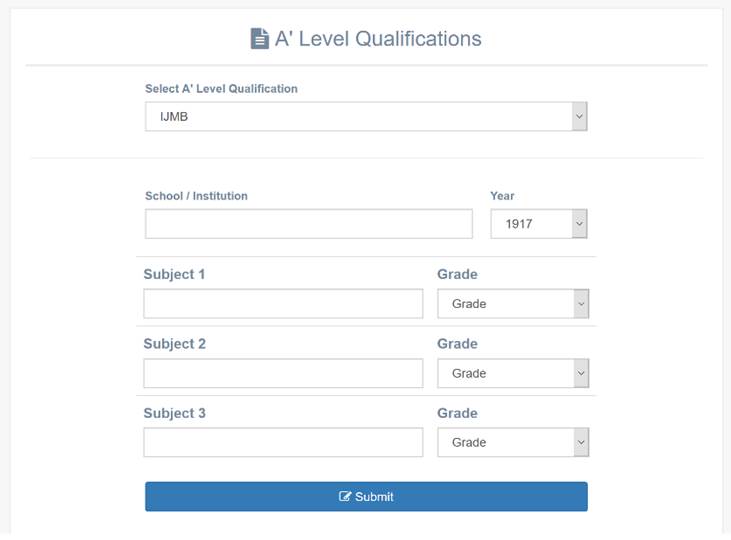Click the Grade label beside Subject 1
This screenshot has height=540, width=731.
[x=457, y=274]
